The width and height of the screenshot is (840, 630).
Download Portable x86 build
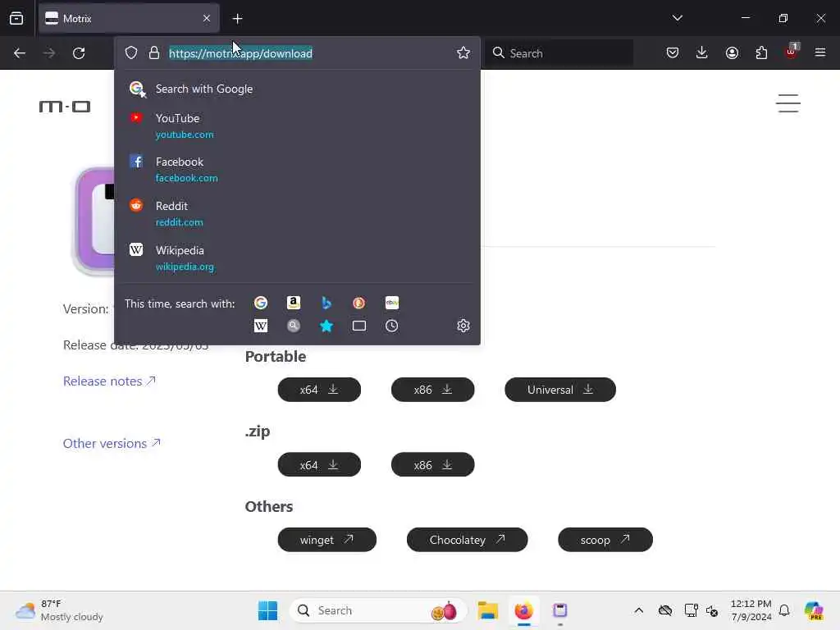click(x=433, y=390)
